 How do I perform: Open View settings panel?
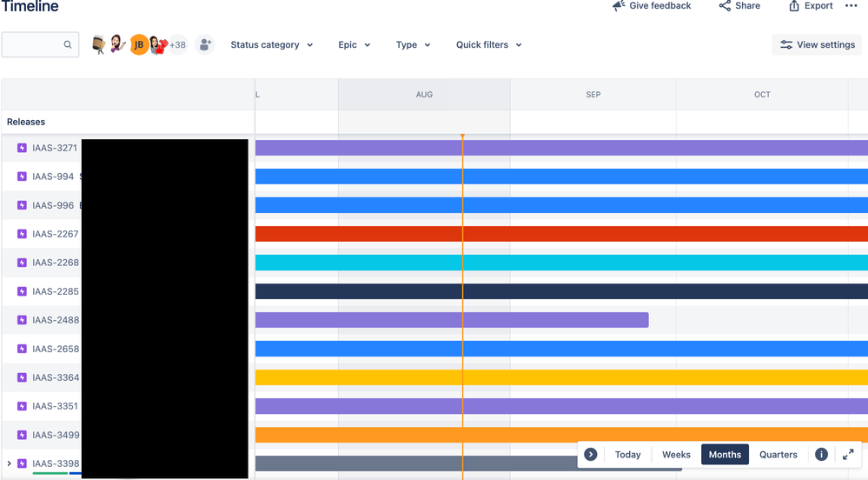point(817,45)
